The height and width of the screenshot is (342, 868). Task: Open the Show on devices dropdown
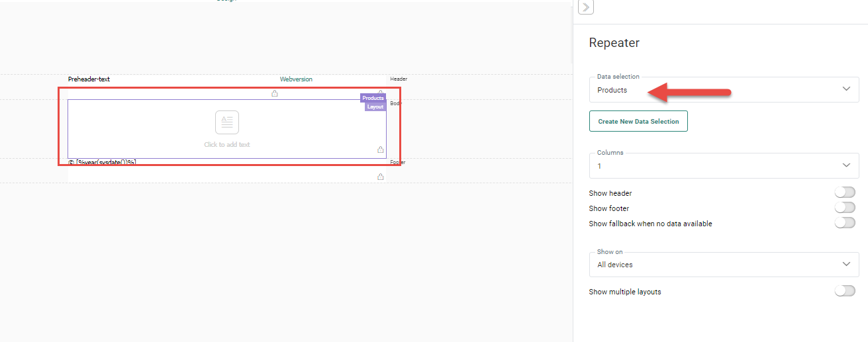point(724,265)
